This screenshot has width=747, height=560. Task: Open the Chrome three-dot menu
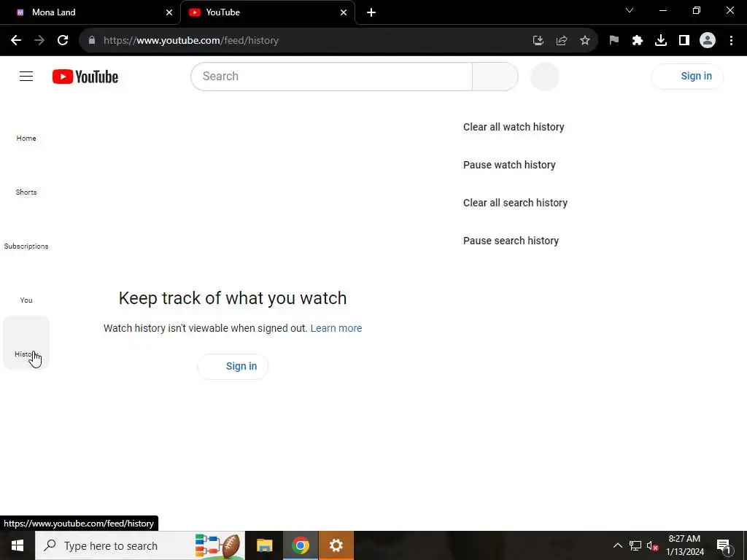coord(731,41)
